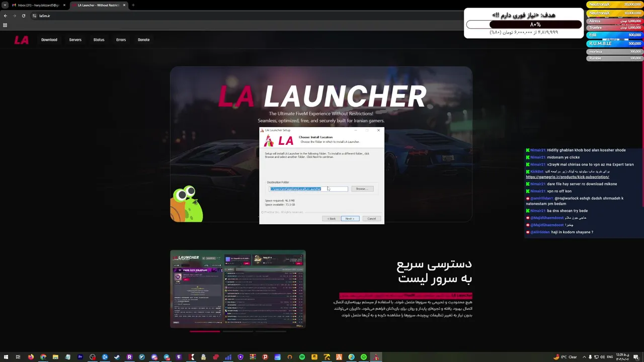Open the taskbar clock
This screenshot has height=362, width=644.
click(x=623, y=357)
